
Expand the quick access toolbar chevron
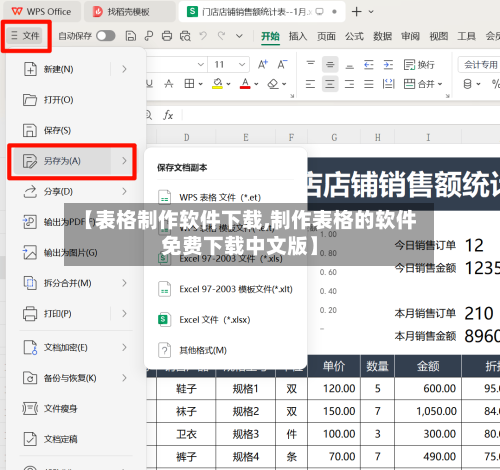point(239,36)
